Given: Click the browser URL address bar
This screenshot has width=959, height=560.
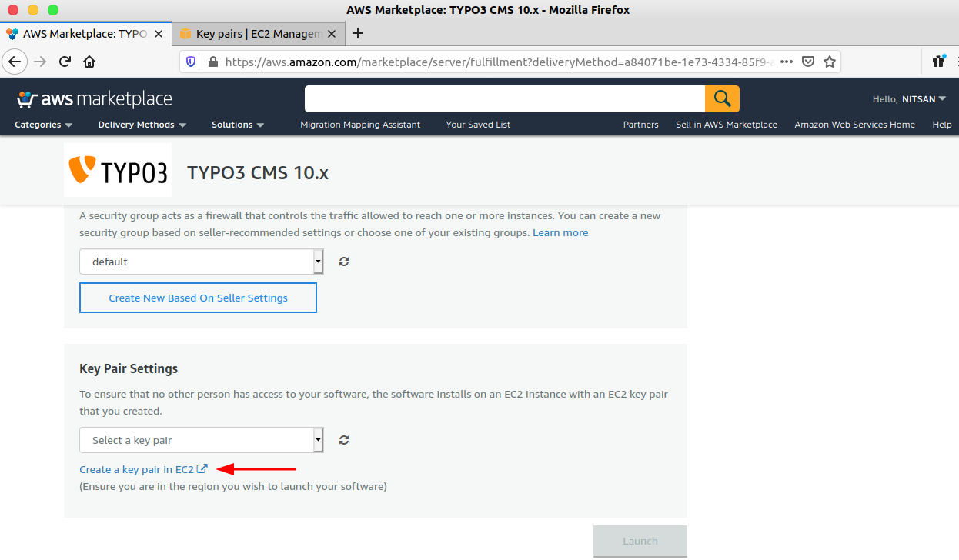Looking at the screenshot, I should pos(500,62).
